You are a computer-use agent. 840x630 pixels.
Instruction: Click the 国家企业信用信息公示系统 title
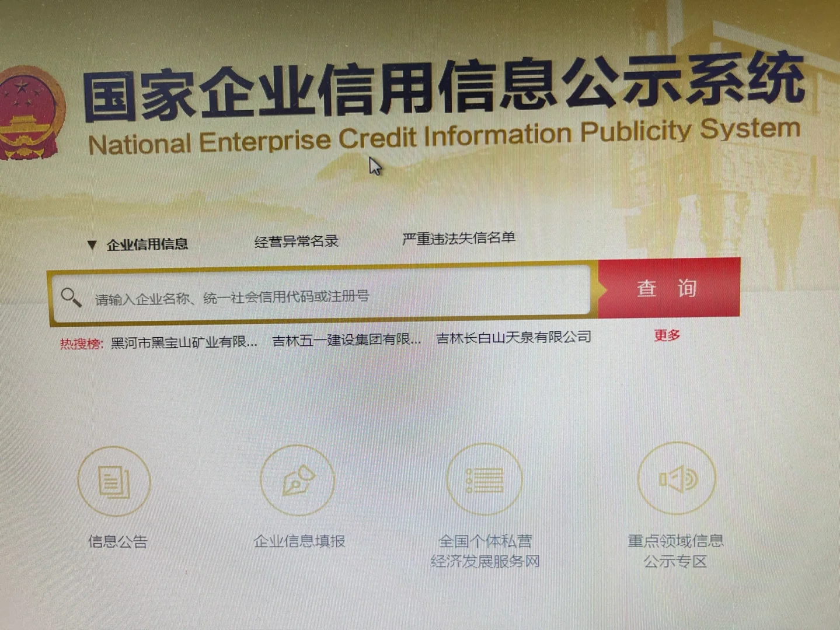[444, 87]
